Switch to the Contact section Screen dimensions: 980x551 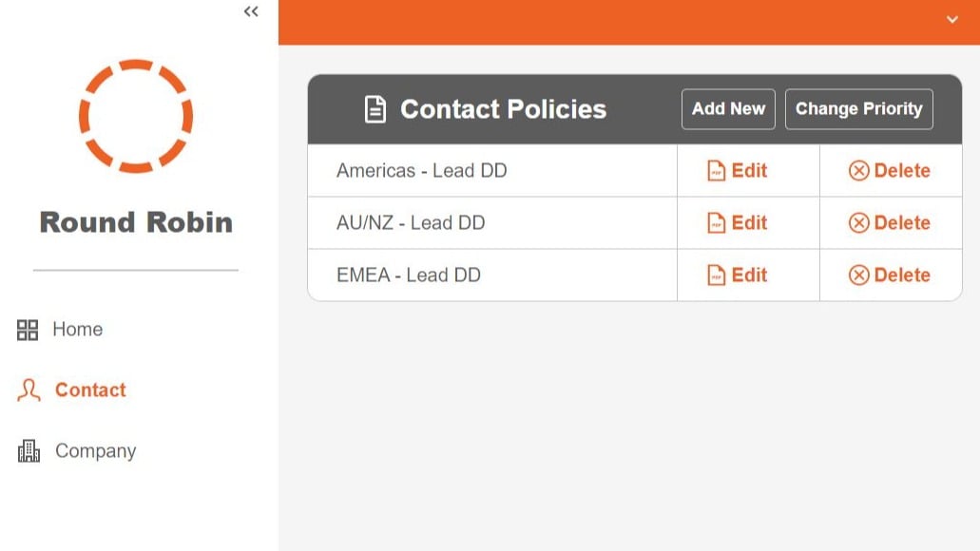click(x=90, y=389)
